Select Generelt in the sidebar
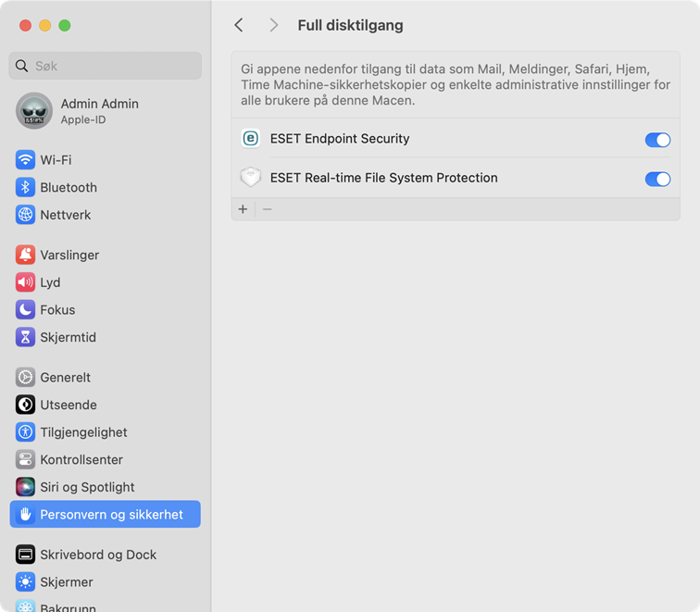 65,377
